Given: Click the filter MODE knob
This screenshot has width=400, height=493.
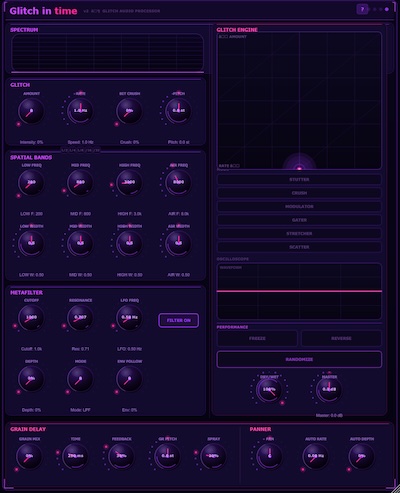Looking at the screenshot, I should [x=80, y=379].
